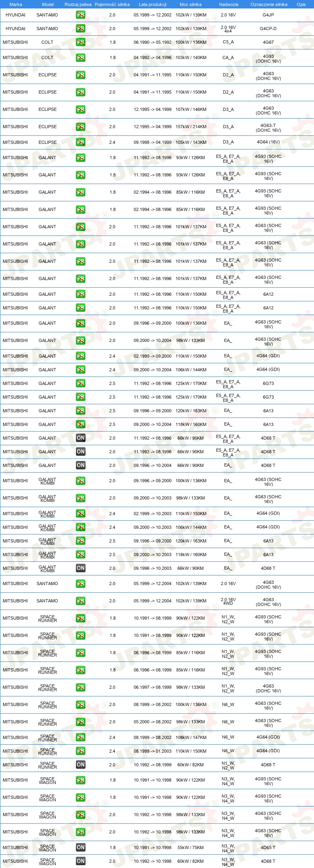Image resolution: width=314 pixels, height=868 pixels.
Task: Click petrol icon in Galant 2.4 02.1999 -> 09.2000 row
Action: pyautogui.click(x=80, y=356)
